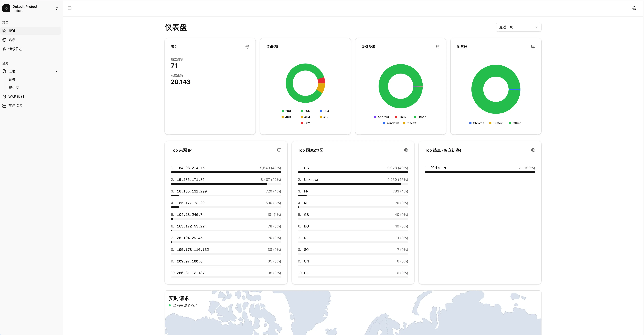
Task: Open WAF 规则 via its shield icon
Action: click(x=4, y=97)
